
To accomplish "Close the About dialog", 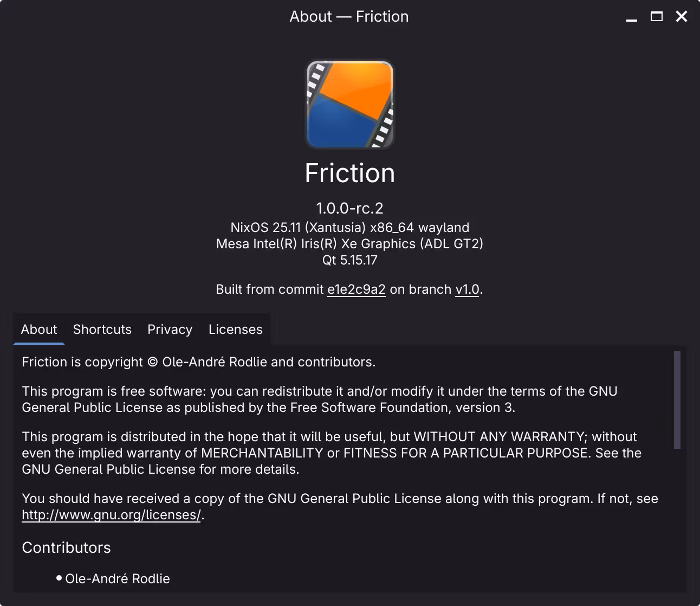I will click(x=681, y=16).
